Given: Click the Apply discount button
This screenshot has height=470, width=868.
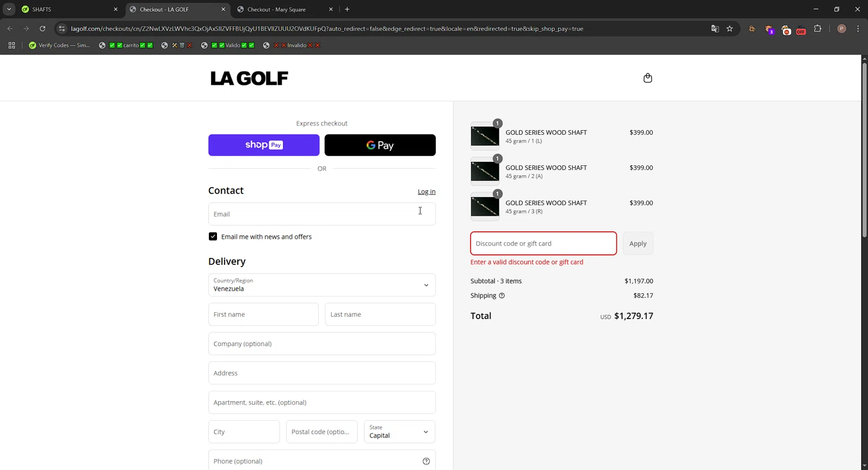Looking at the screenshot, I should point(638,243).
